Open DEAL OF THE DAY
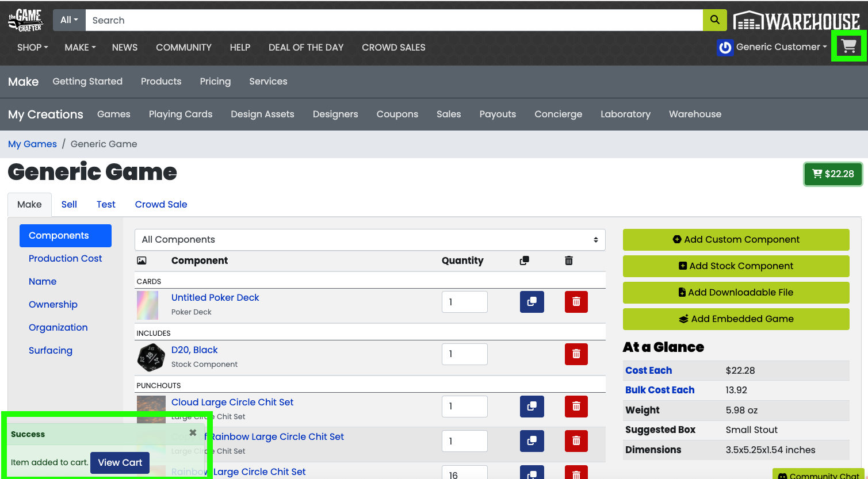 coord(306,47)
